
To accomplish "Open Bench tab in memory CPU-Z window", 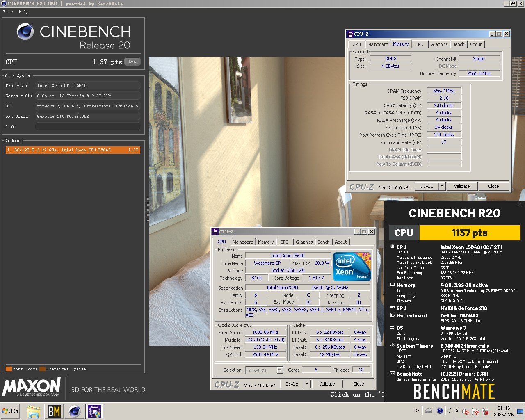I will (x=459, y=44).
